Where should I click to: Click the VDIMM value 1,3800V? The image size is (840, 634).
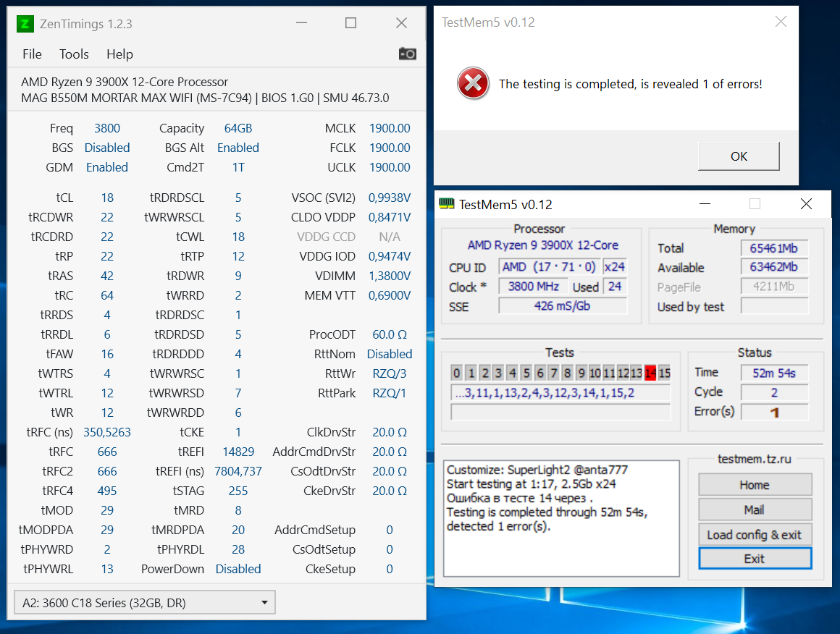click(390, 276)
